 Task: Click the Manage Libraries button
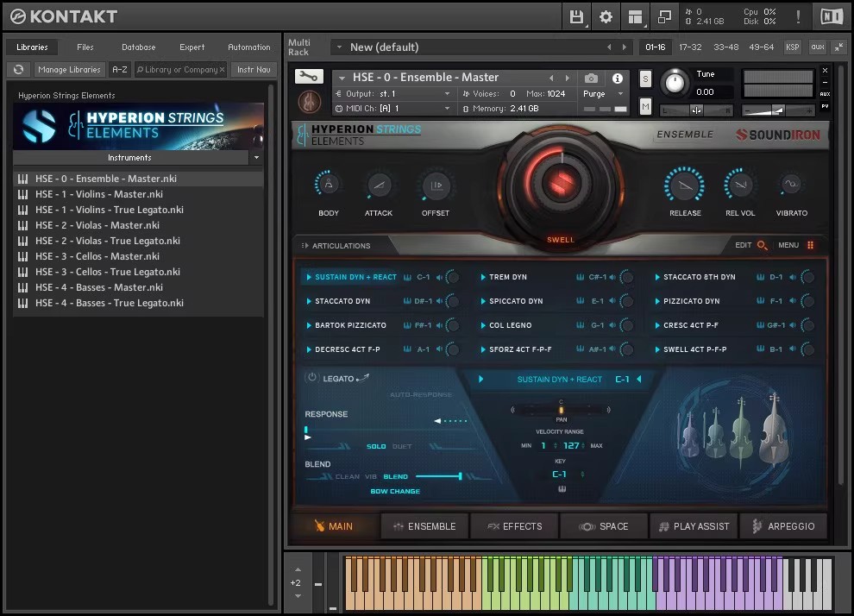pos(69,70)
